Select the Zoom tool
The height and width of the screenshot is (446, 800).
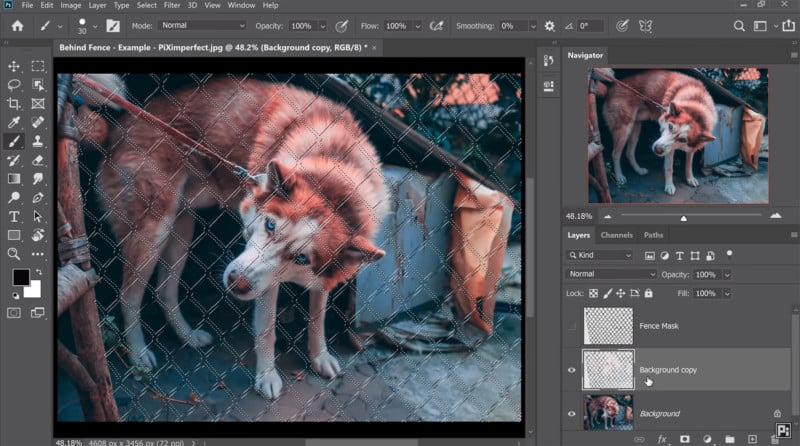click(x=14, y=254)
